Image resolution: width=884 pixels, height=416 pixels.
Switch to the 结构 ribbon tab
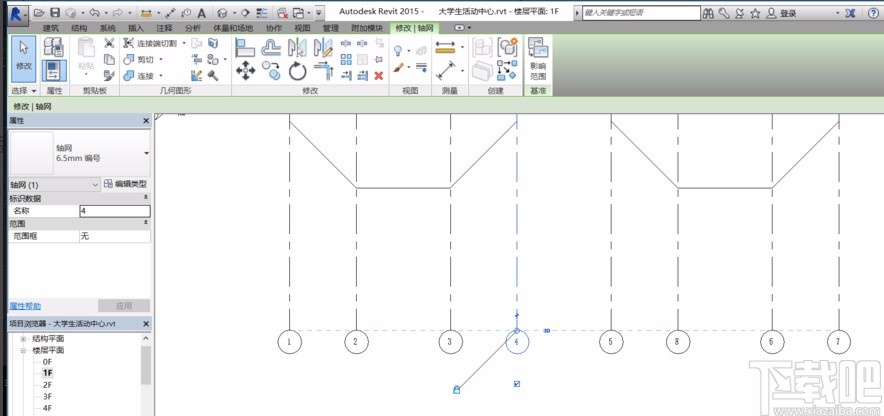[x=79, y=28]
